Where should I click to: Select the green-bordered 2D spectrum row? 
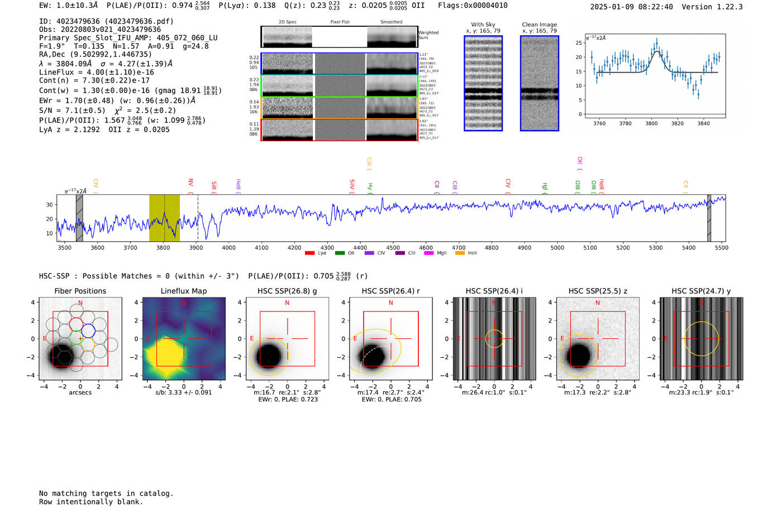coord(340,86)
